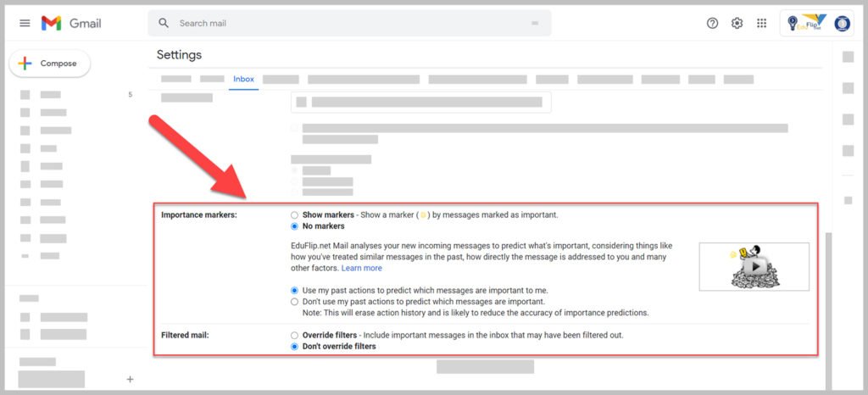The image size is (868, 395).
Task: Open the Learn more link
Action: point(361,269)
